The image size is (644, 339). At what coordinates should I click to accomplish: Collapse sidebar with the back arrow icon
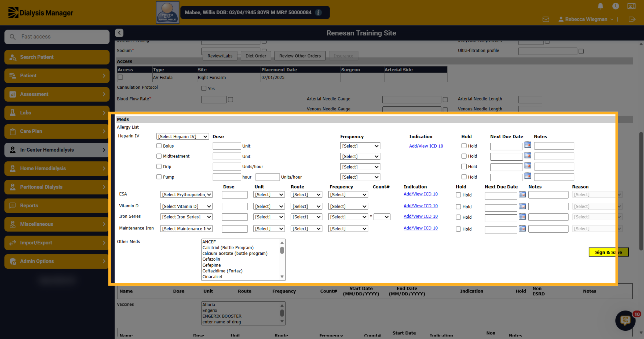pos(119,33)
